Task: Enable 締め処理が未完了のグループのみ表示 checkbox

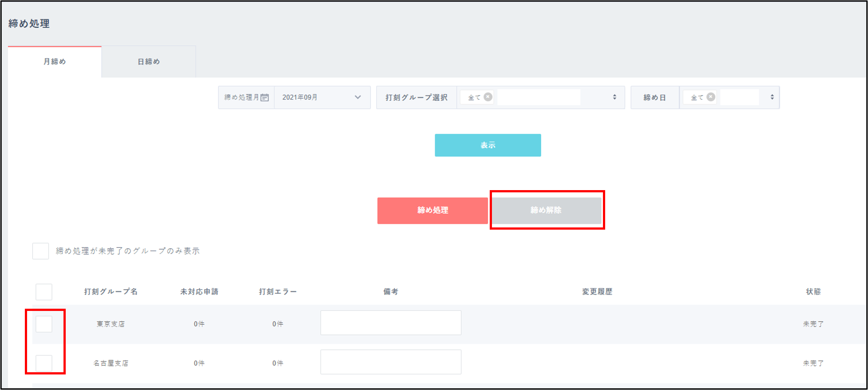Action: 41,251
